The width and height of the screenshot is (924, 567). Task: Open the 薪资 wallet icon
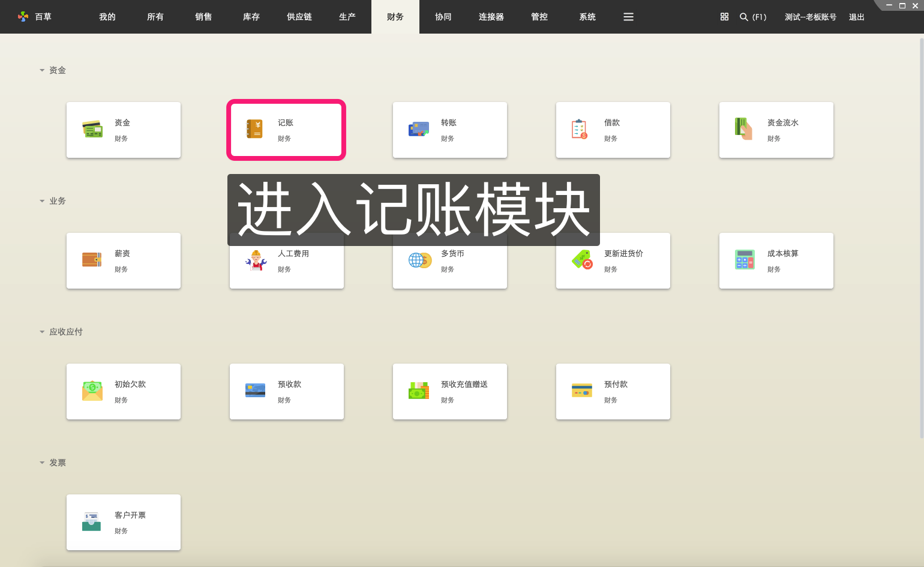(x=92, y=260)
